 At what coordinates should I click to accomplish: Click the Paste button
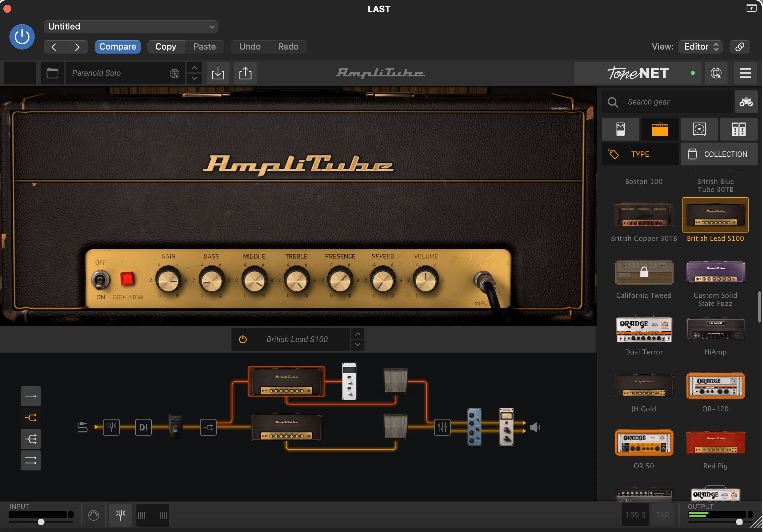[205, 47]
